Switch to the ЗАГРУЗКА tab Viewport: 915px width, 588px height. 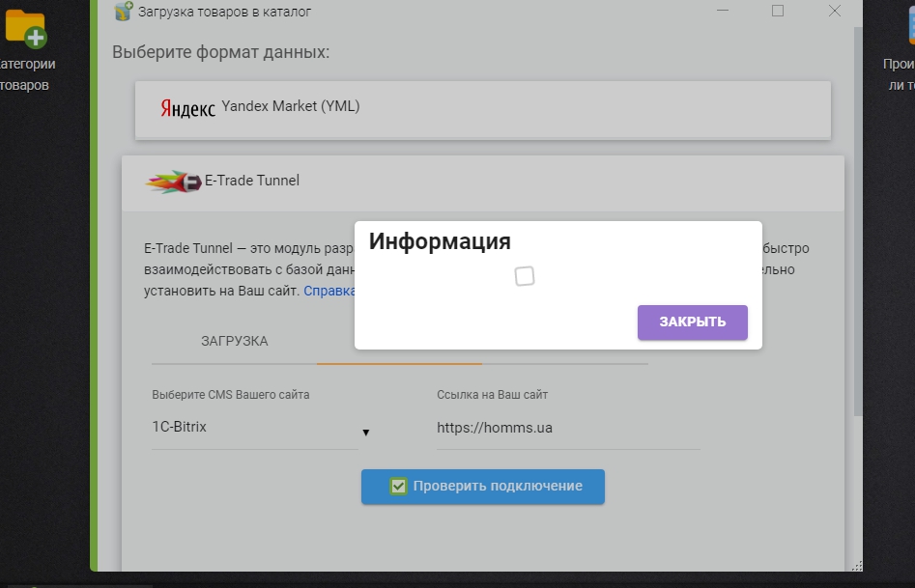[235, 341]
